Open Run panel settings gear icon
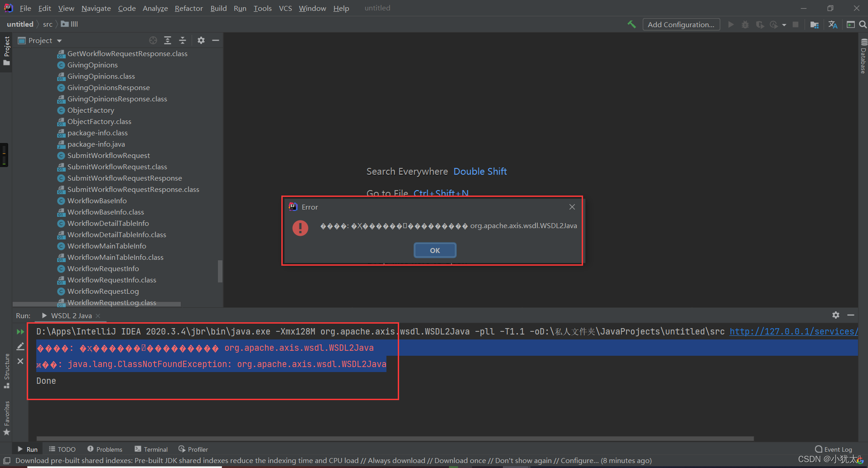The image size is (868, 468). coord(836,315)
